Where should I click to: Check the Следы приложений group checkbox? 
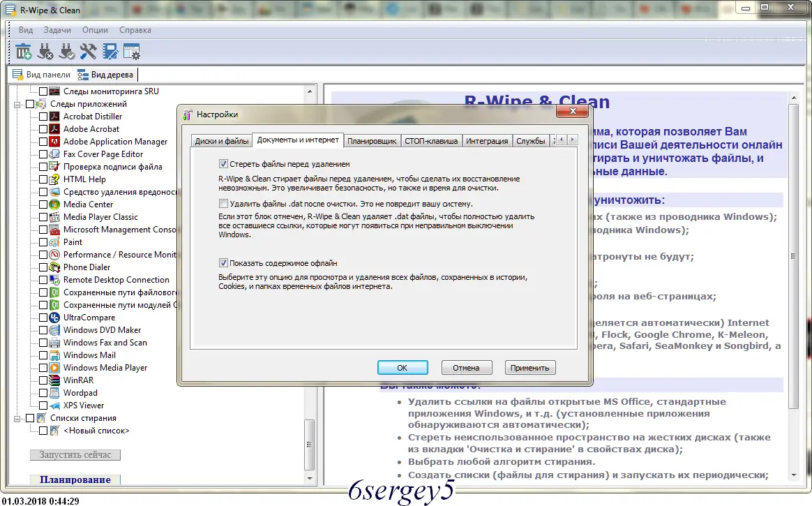[x=30, y=104]
